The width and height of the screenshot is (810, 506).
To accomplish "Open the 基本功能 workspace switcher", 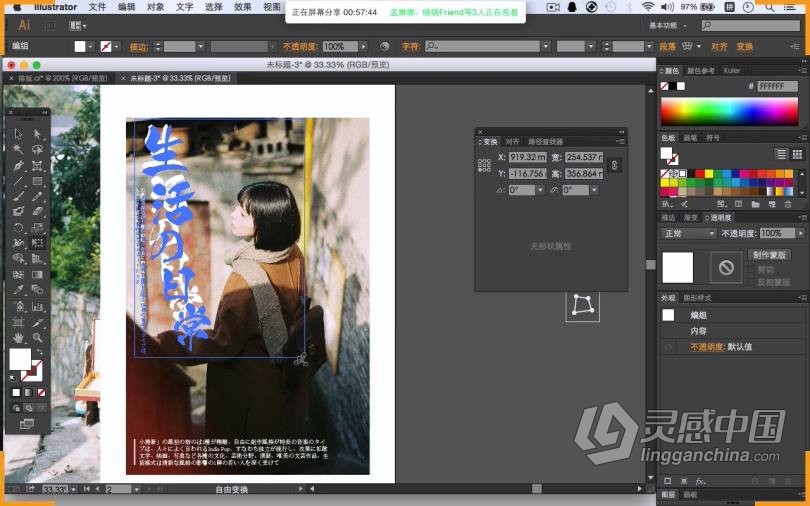I will tap(668, 25).
